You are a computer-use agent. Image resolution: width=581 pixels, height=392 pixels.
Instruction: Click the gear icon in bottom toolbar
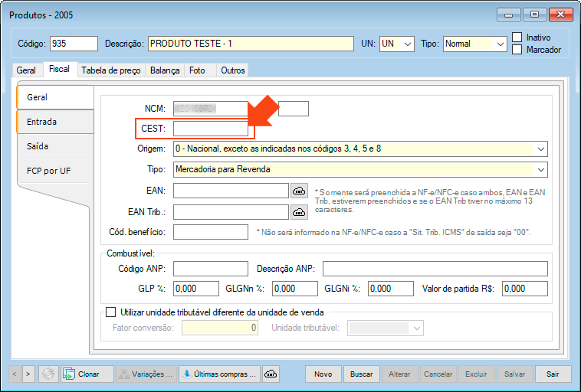(48, 374)
